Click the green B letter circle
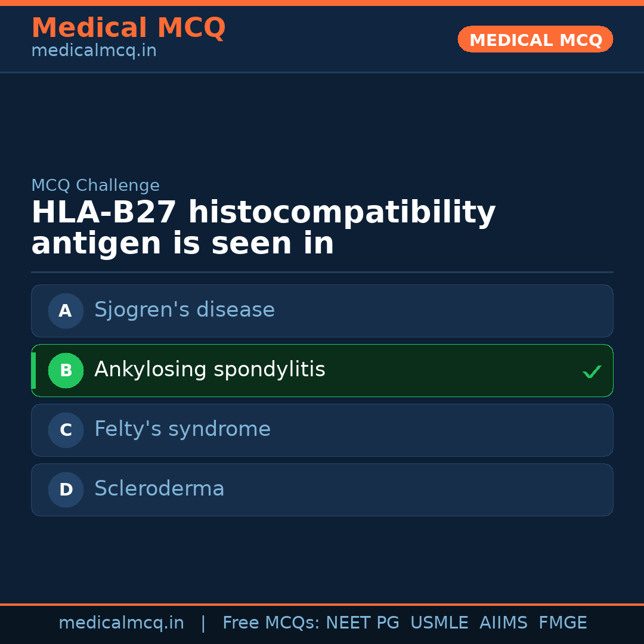The image size is (644, 644). 66,370
